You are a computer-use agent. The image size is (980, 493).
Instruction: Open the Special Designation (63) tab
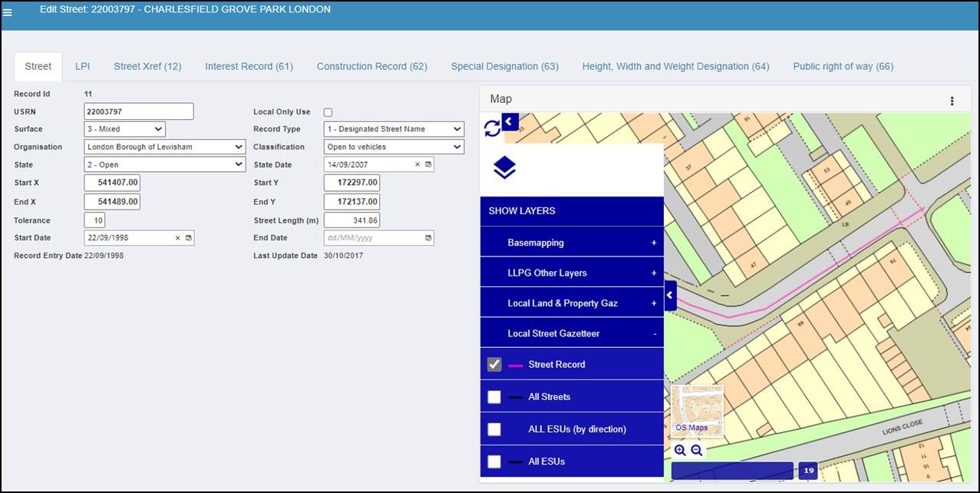(x=504, y=66)
